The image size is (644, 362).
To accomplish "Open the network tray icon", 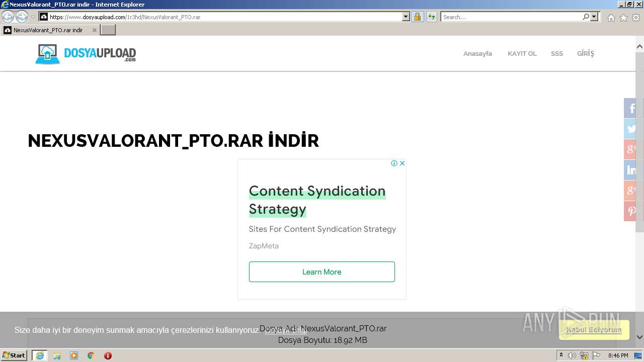I will point(584,355).
